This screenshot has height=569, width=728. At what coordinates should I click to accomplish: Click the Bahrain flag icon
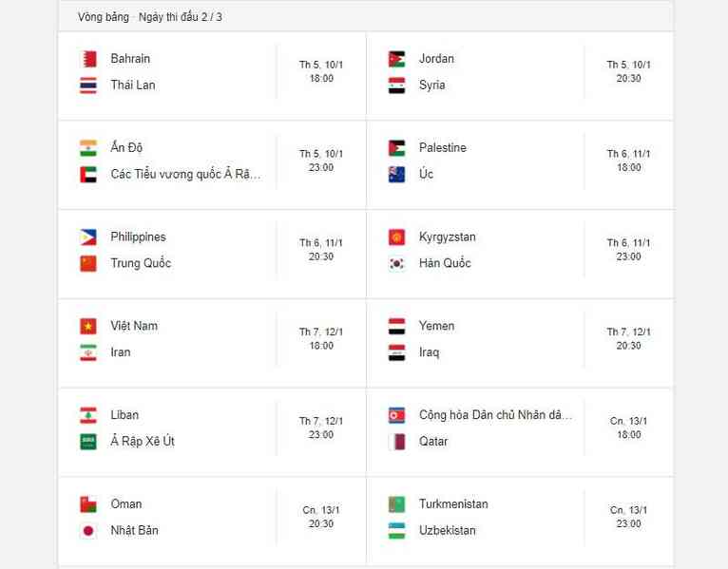pyautogui.click(x=88, y=59)
